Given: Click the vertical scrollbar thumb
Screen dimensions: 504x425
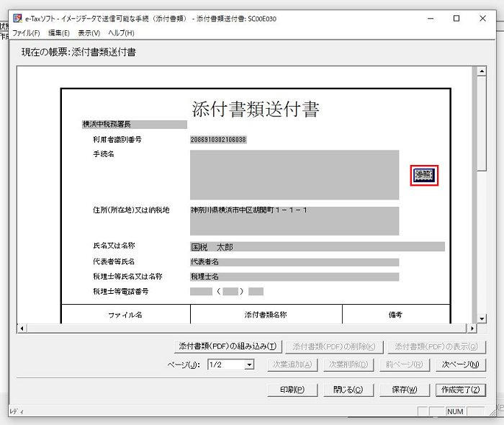Looking at the screenshot, I should click(481, 124).
